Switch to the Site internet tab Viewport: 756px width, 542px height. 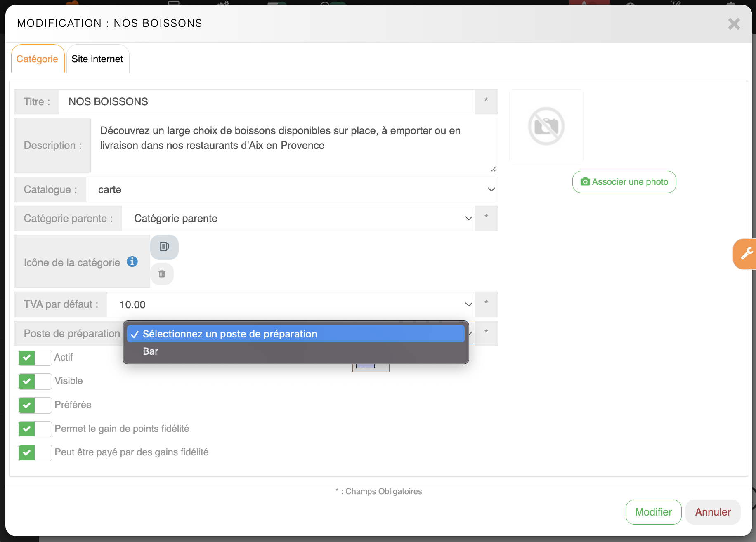point(97,59)
